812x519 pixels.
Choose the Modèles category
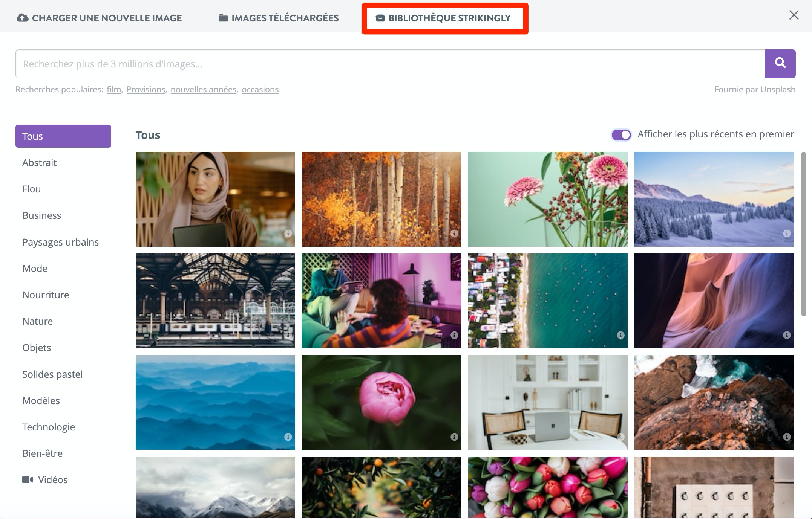(41, 401)
